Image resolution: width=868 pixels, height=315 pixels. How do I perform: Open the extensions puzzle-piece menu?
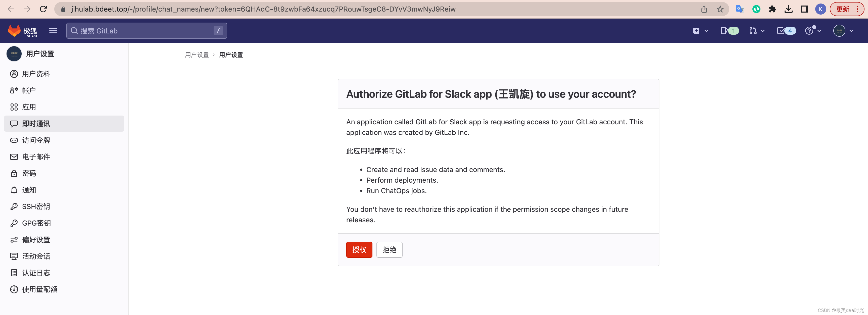click(772, 9)
